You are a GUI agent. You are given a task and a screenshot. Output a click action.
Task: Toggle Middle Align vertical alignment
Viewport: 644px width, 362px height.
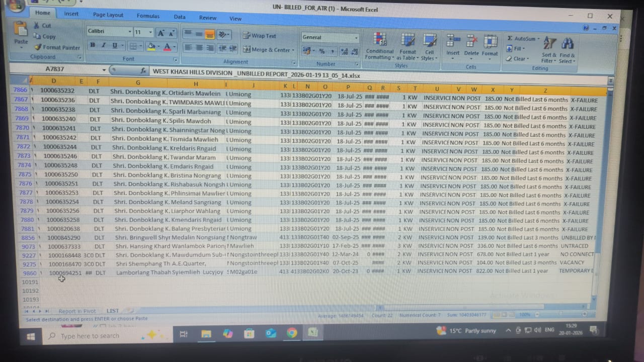(199, 34)
